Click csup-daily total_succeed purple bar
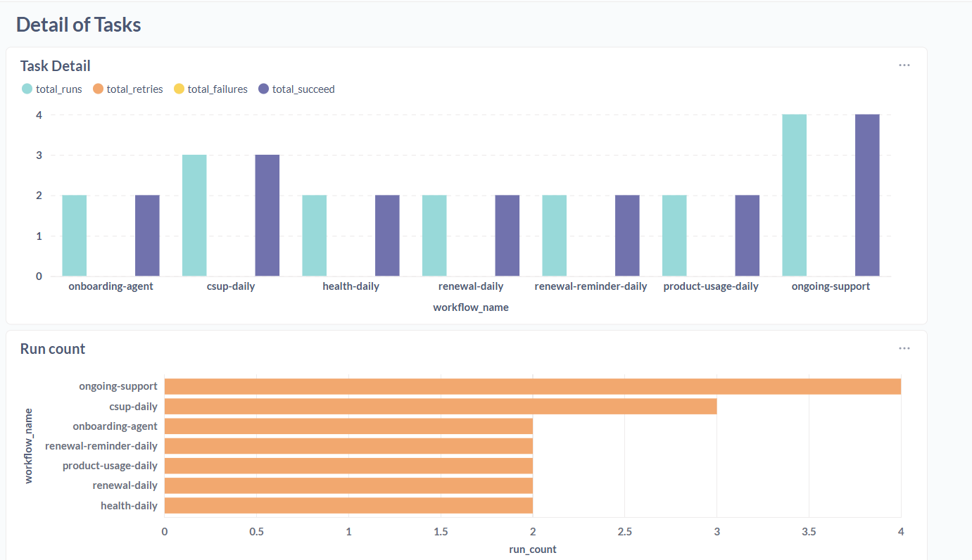Image resolution: width=972 pixels, height=560 pixels. (x=267, y=215)
